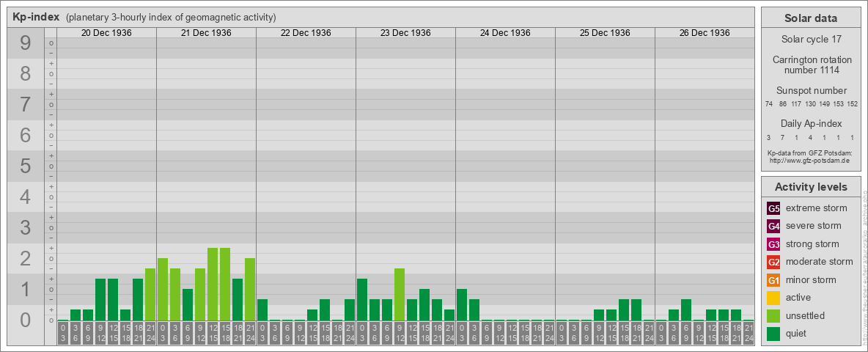Click the '24 Dec 1936' date header

[505, 33]
